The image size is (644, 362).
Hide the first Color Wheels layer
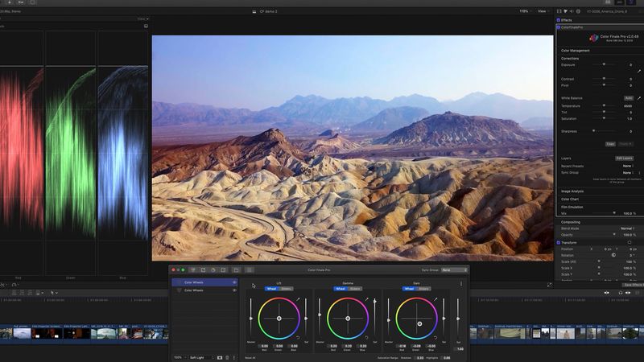point(234,282)
